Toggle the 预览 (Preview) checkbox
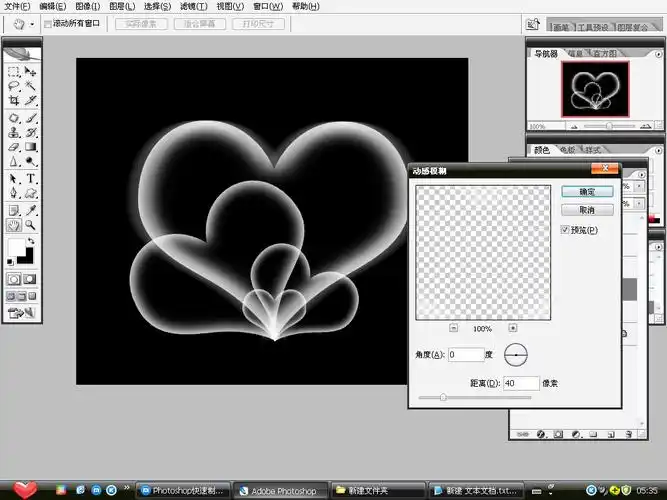Image resolution: width=667 pixels, height=500 pixels. coord(566,231)
